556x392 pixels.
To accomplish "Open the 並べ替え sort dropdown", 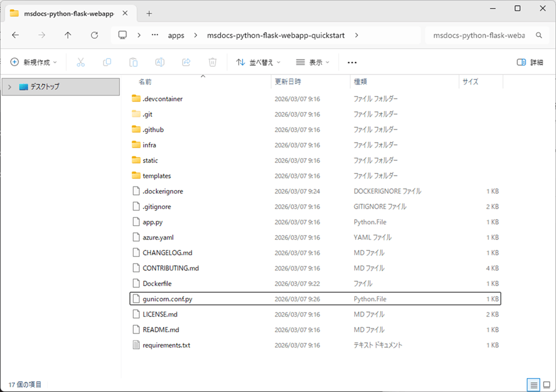I will point(258,63).
